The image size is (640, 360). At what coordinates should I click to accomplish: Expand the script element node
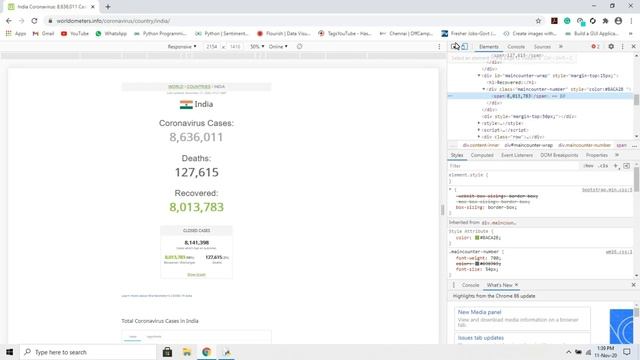(479, 130)
